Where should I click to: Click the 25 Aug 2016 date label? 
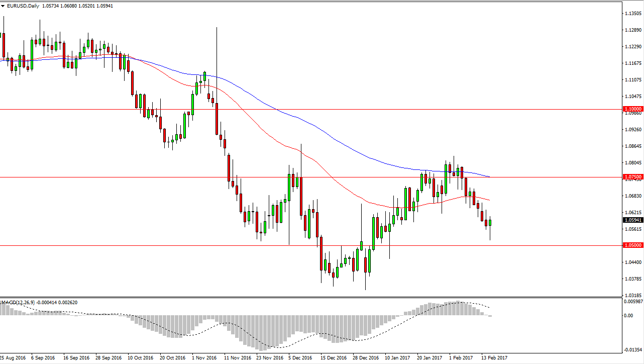(x=12, y=358)
